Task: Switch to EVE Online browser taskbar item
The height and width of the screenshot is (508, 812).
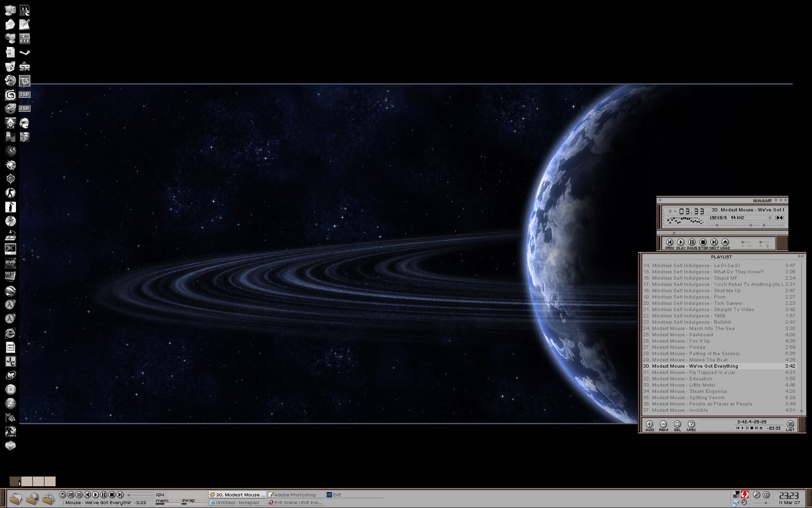Action: pyautogui.click(x=296, y=503)
